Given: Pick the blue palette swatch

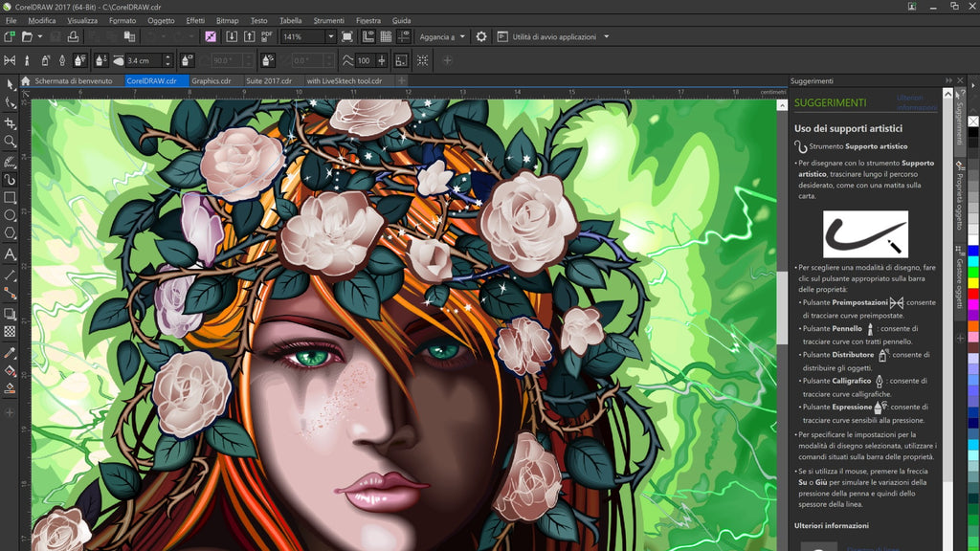Looking at the screenshot, I should (973, 251).
